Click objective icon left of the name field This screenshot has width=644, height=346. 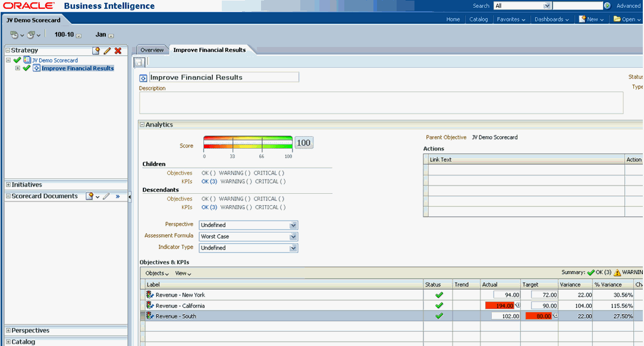(143, 78)
